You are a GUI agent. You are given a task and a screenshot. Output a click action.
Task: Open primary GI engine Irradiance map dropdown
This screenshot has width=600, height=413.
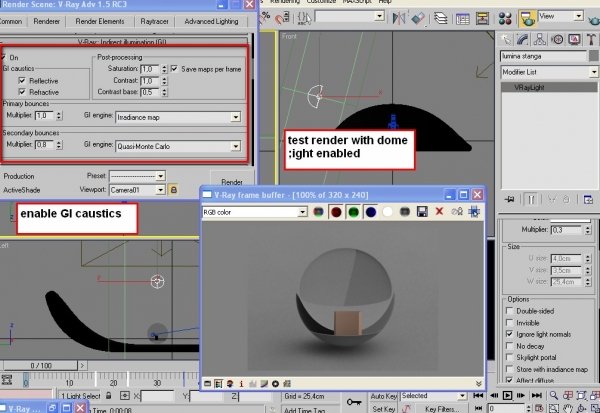(x=236, y=117)
